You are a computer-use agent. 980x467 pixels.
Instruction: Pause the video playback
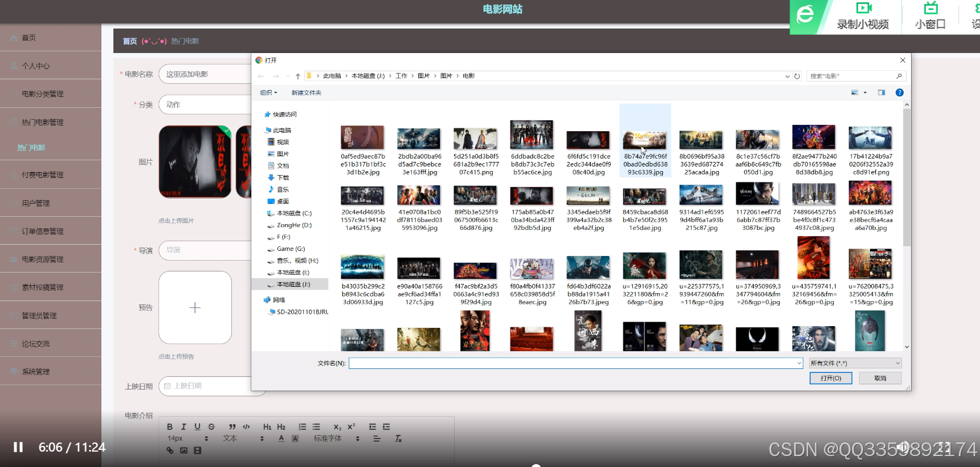(x=18, y=447)
